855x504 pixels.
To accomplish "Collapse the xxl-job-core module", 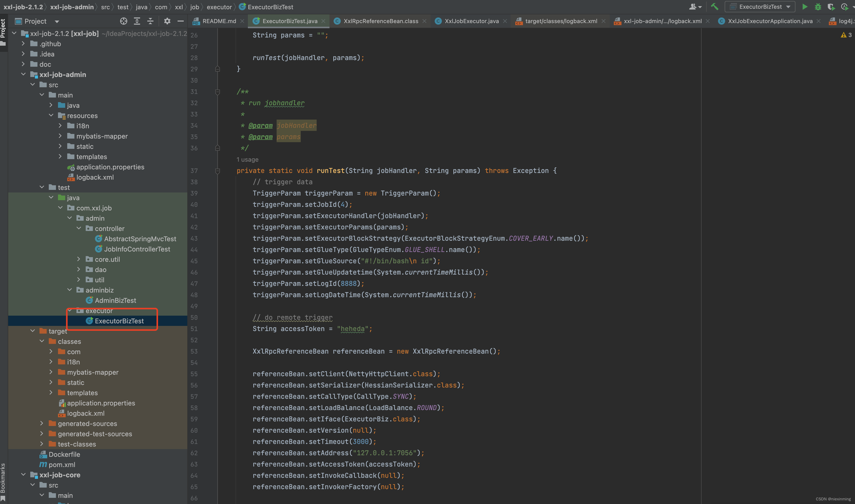I will point(23,475).
